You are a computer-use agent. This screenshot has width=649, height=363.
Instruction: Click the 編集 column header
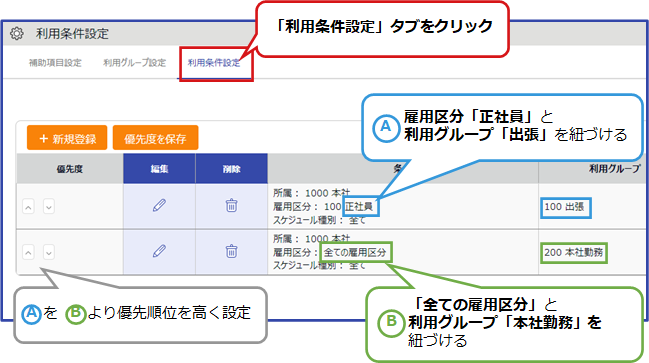(x=159, y=168)
